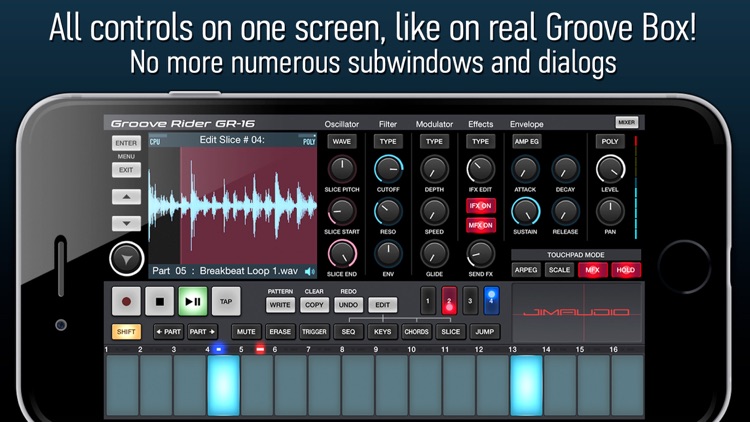Click the up arrow menu button
This screenshot has height=422, width=750.
coord(126,197)
